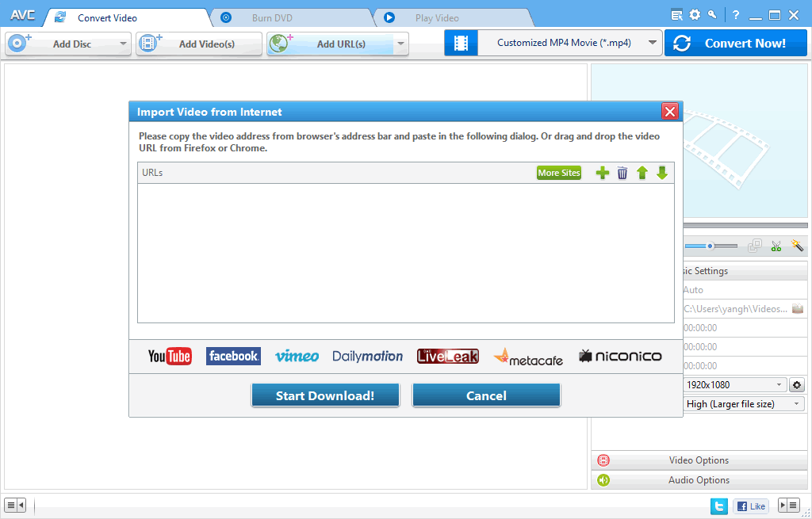Viewport: 812px width, 519px height.
Task: Click the Convert Now! button
Action: (735, 43)
